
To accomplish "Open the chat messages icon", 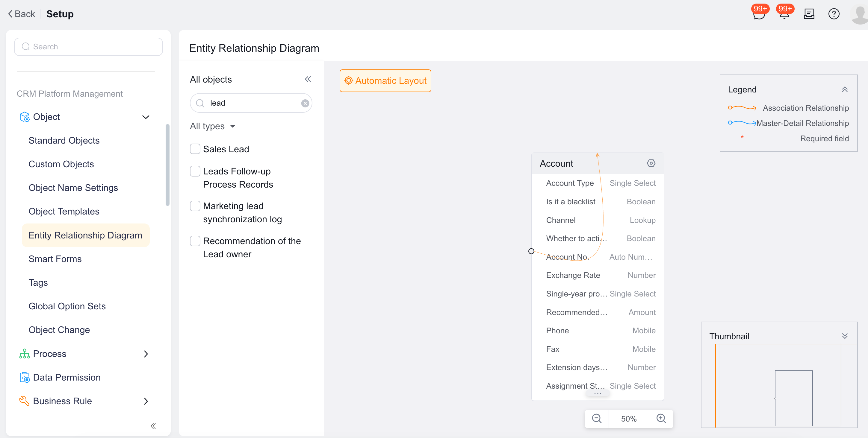I will (759, 14).
